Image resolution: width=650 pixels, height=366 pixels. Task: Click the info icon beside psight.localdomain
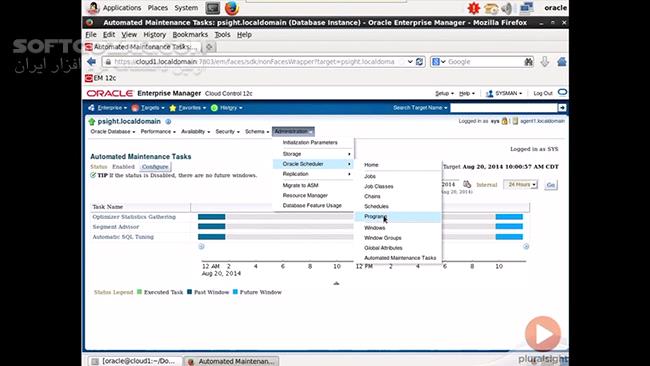click(x=168, y=122)
